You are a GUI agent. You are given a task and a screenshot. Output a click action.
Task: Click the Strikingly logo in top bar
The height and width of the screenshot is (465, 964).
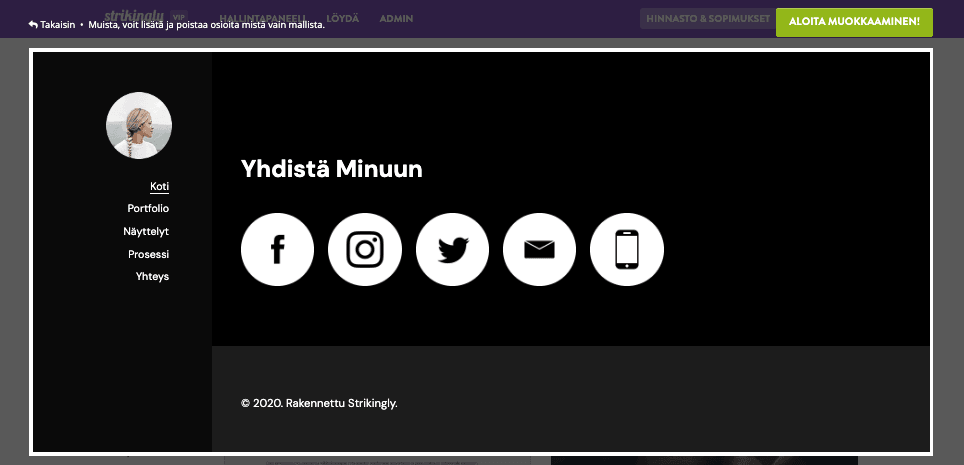click(x=135, y=15)
